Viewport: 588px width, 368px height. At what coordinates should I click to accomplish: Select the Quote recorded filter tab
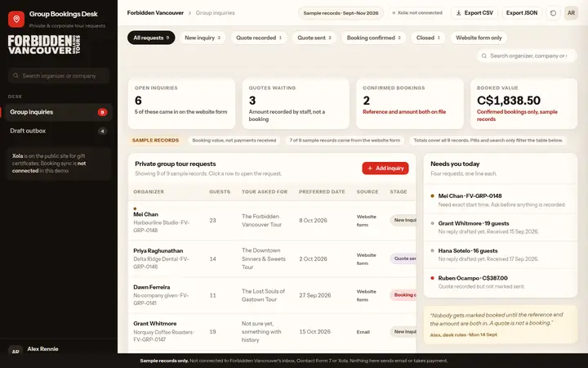point(259,38)
